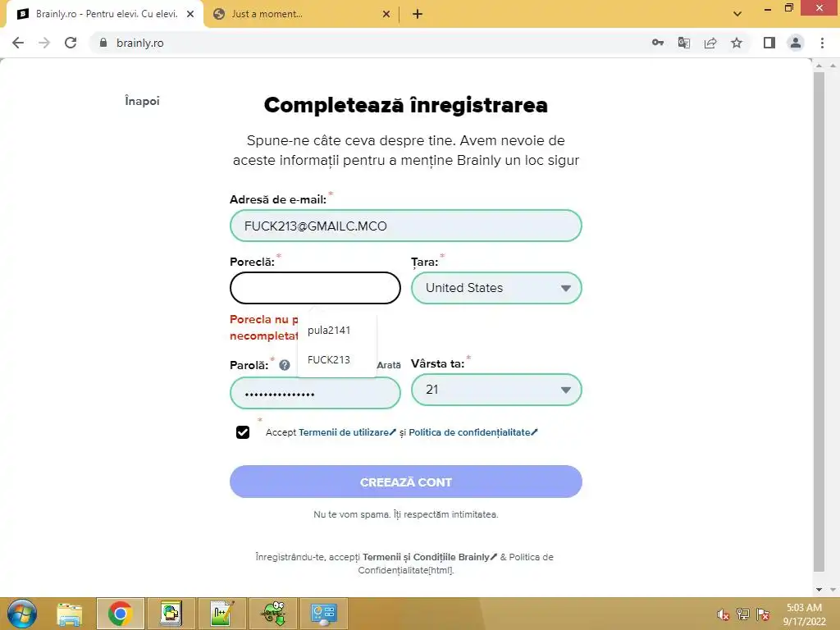The width and height of the screenshot is (840, 630).
Task: Click the CREEAZĂ CONT button
Action: tap(405, 482)
